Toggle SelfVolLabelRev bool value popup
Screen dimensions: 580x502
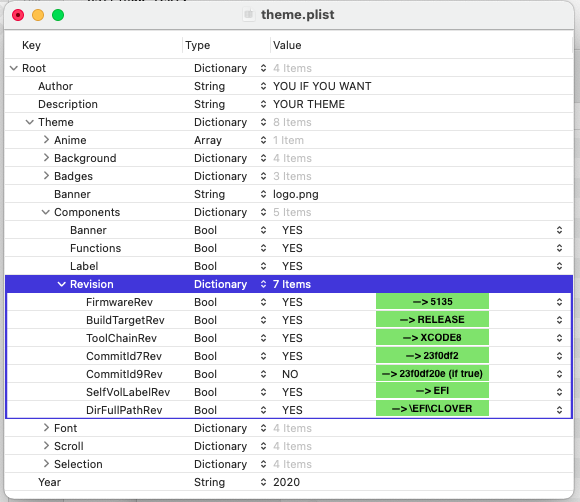click(559, 392)
